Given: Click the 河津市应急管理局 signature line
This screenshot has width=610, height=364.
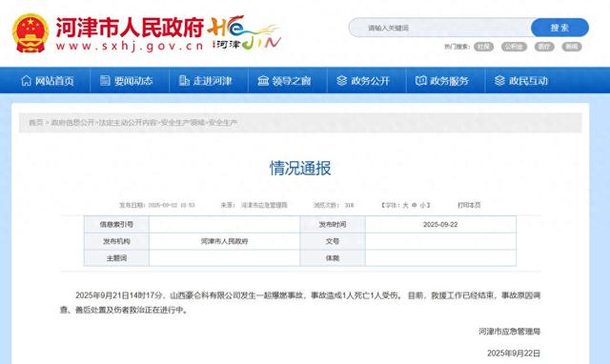Looking at the screenshot, I should (510, 332).
